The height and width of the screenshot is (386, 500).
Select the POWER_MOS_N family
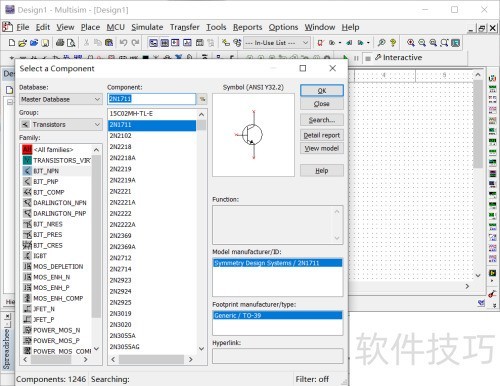57,330
